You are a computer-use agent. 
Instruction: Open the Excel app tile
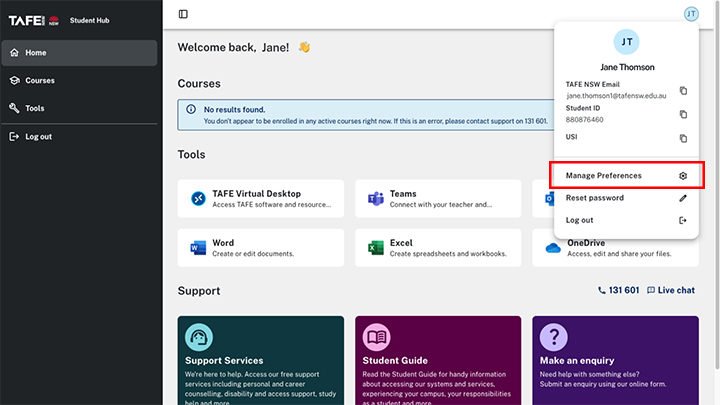(x=438, y=248)
